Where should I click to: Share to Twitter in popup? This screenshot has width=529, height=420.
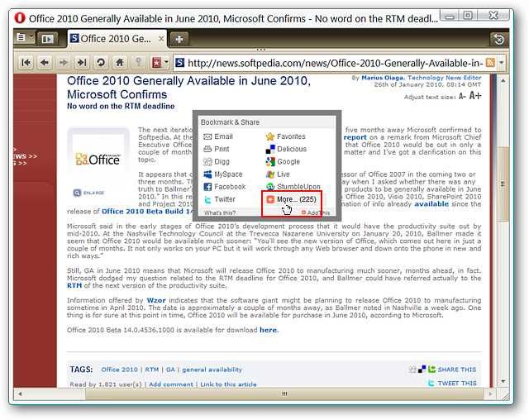220,199
